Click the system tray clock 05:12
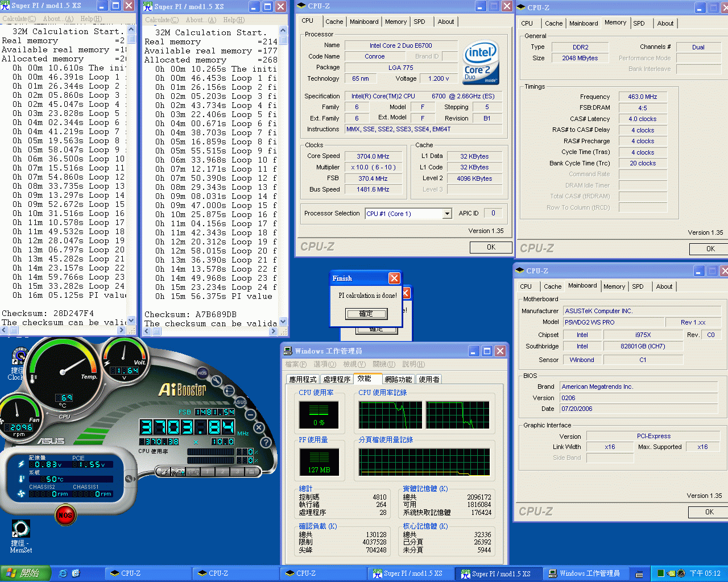728x582 pixels. coord(705,573)
